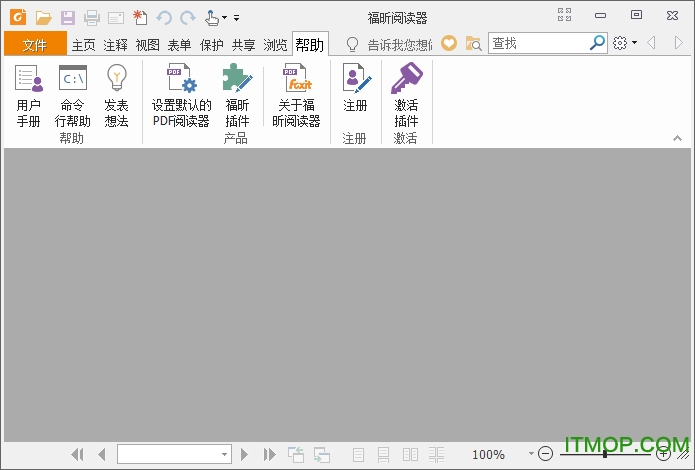Image resolution: width=695 pixels, height=470 pixels.
Task: Switch to continuous page view mode
Action: tap(383, 454)
